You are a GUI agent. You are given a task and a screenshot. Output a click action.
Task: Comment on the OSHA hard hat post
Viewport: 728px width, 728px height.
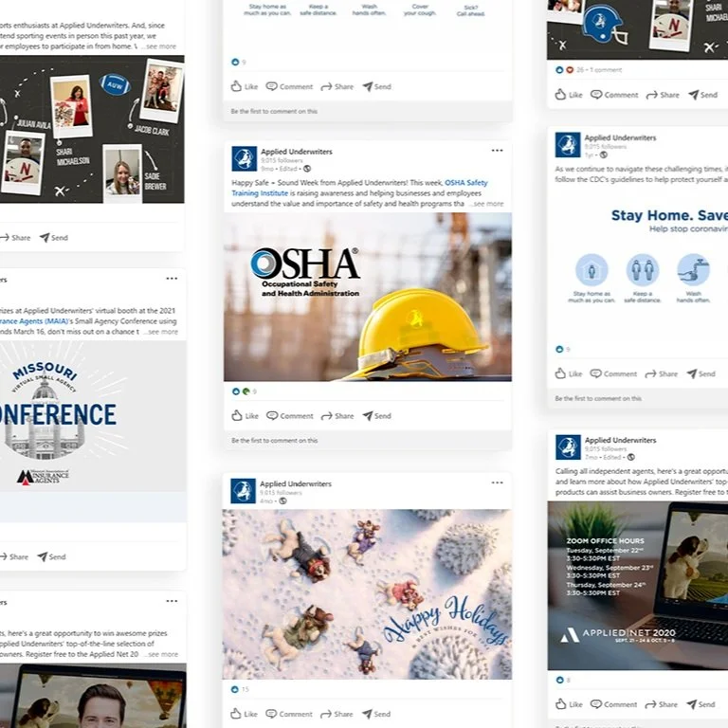tap(290, 415)
